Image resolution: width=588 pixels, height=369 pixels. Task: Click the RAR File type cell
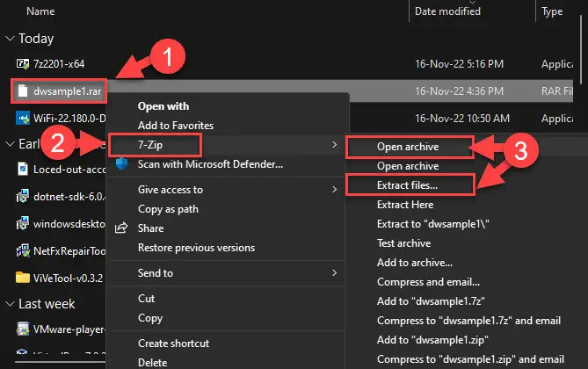[557, 91]
